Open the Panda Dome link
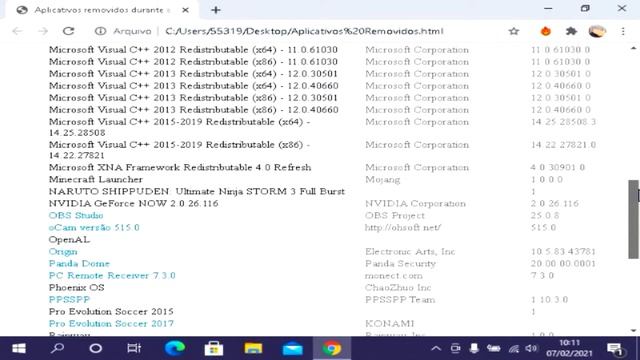640x360 pixels. (x=79, y=264)
